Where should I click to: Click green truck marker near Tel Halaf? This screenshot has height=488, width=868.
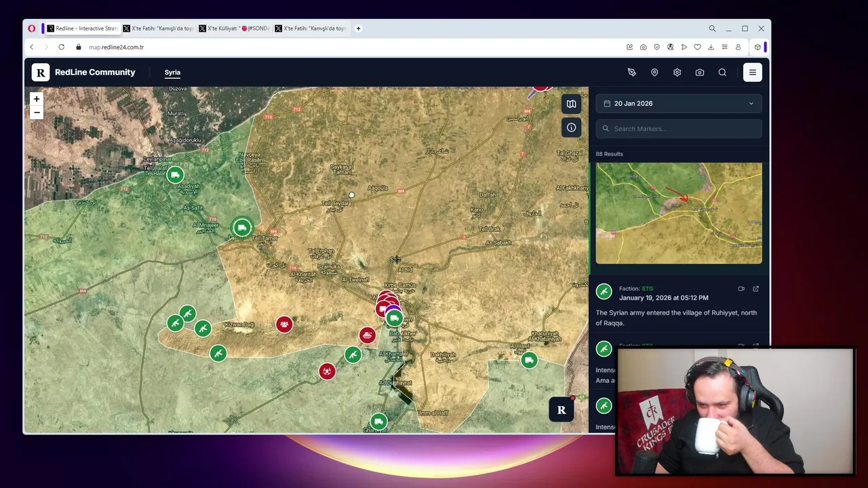pyautogui.click(x=175, y=176)
